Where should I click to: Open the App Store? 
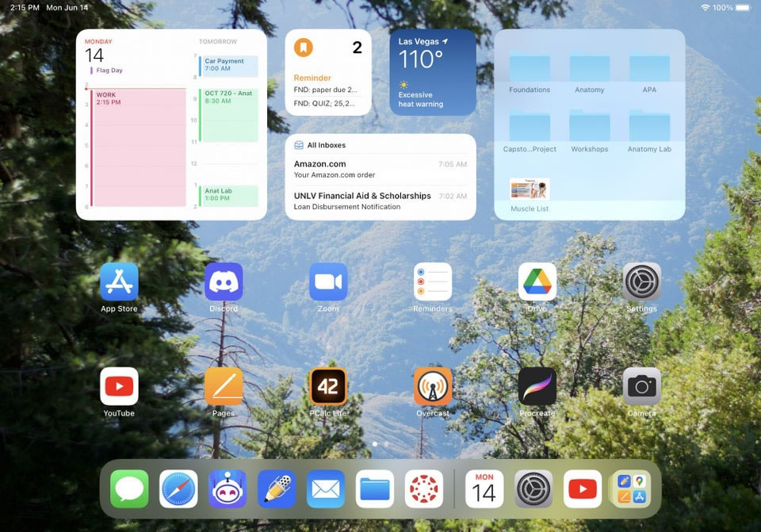point(119,282)
